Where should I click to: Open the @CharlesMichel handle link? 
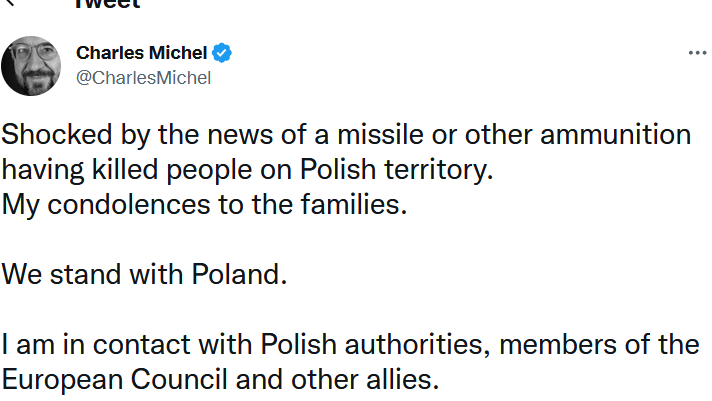pyautogui.click(x=143, y=78)
